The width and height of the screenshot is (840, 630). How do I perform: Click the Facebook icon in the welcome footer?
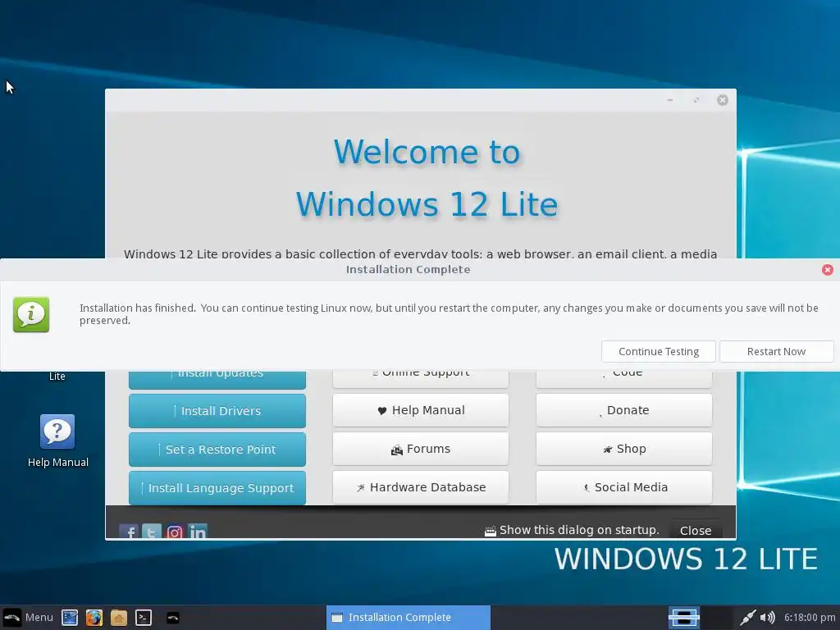click(x=129, y=532)
